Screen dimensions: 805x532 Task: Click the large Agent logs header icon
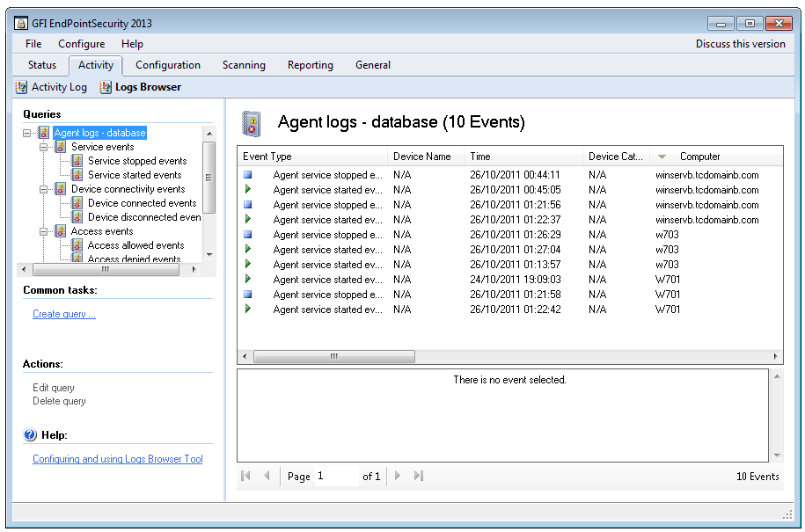click(252, 124)
